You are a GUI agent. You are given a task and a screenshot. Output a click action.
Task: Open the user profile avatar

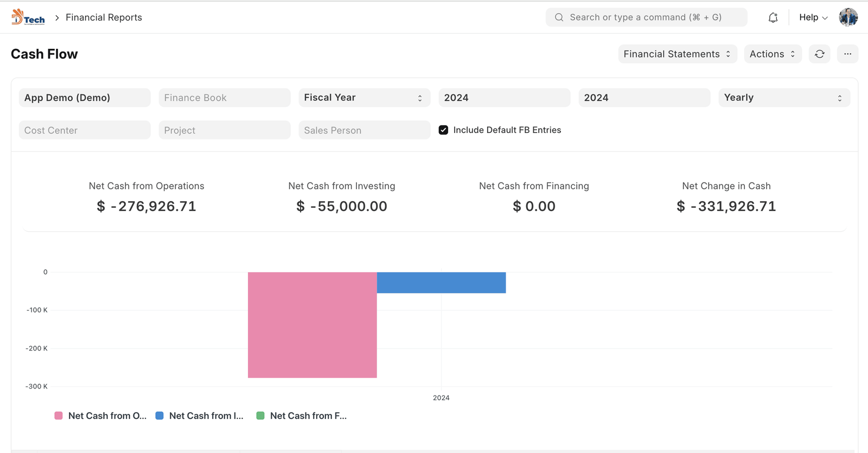point(848,17)
